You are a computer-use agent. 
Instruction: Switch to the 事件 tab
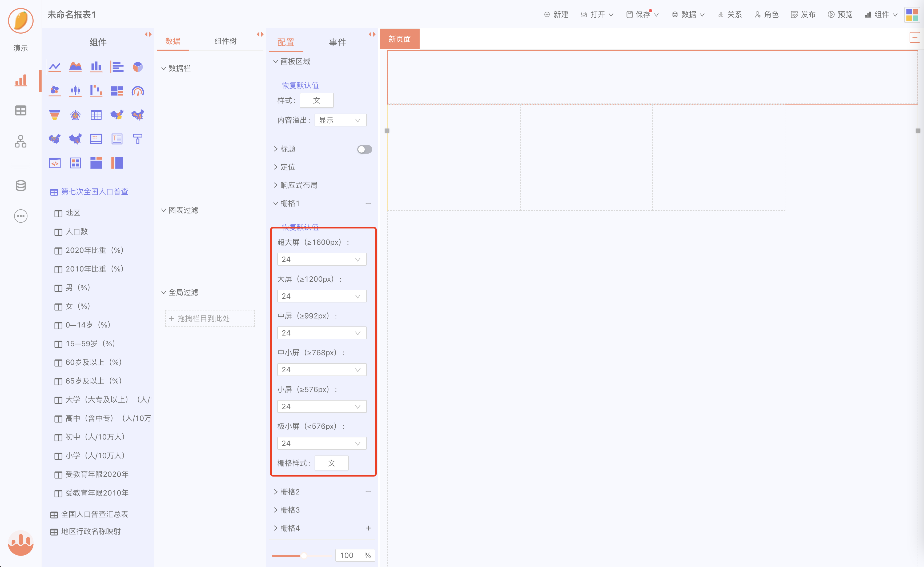338,42
